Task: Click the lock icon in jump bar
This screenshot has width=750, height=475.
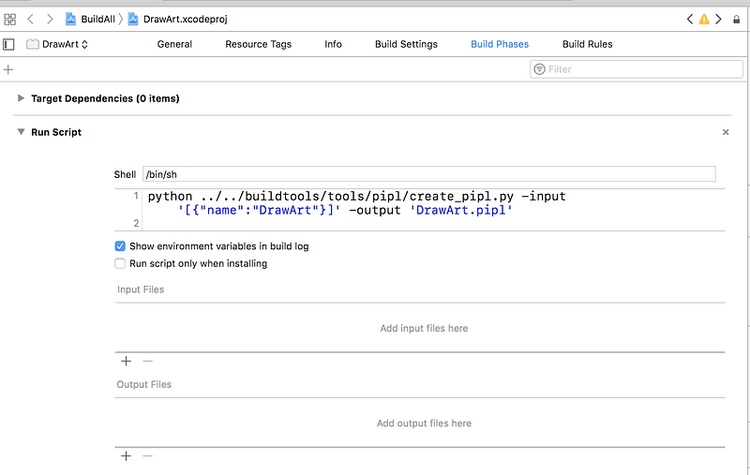Action: tap(737, 20)
